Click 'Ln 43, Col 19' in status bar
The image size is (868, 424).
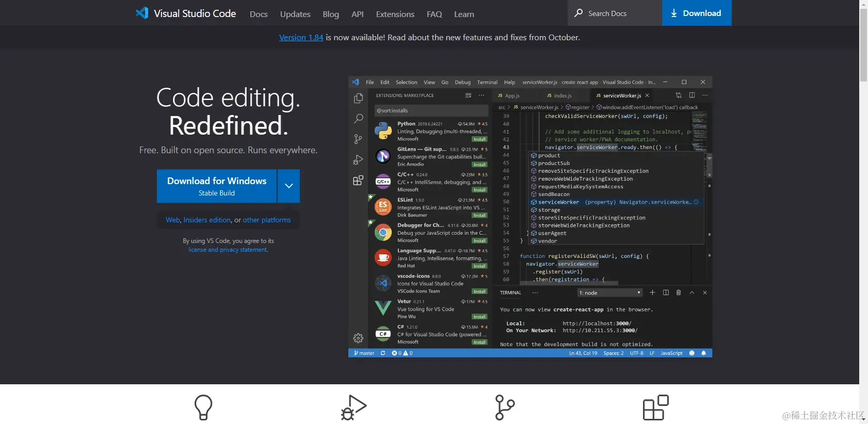point(583,353)
